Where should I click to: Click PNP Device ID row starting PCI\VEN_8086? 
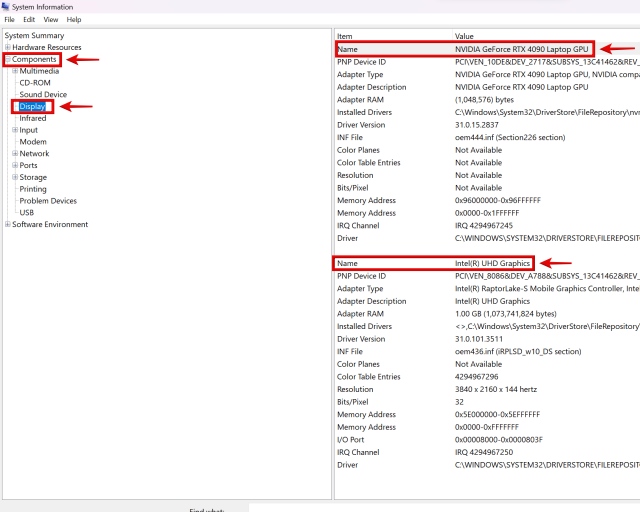tap(487, 276)
